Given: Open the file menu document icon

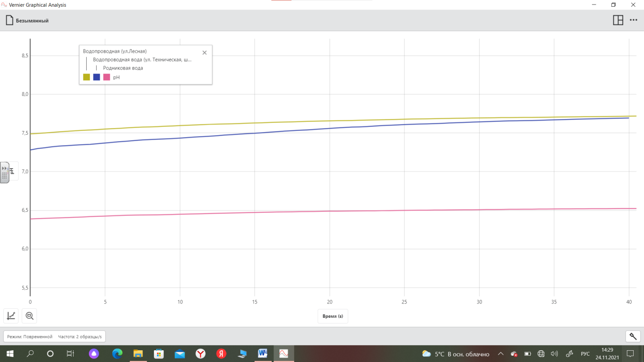Looking at the screenshot, I should tap(9, 20).
